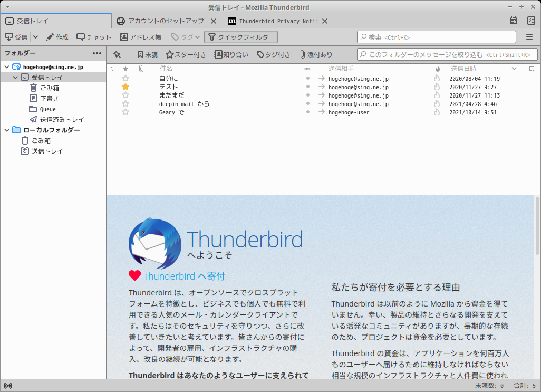Image resolution: width=541 pixels, height=392 pixels.
Task: Sort messages by 通信相手 column
Action: 341,69
